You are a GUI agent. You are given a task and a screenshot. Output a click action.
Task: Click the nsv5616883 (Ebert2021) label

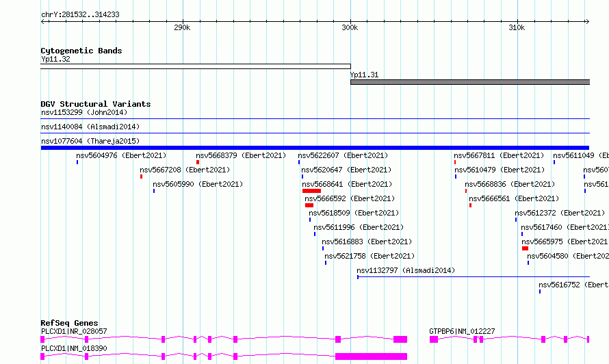pos(367,242)
